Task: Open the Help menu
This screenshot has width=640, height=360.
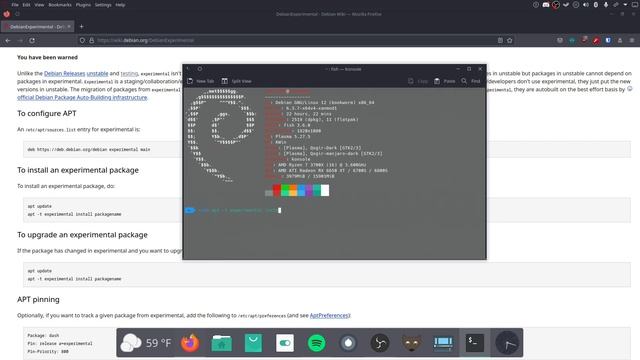Action: point(120,5)
